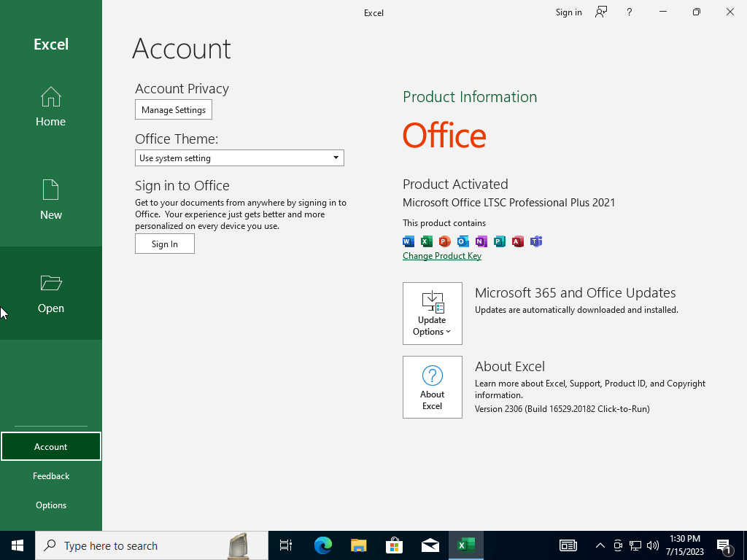Click the Word app icon under This product contains
747x560 pixels.
pyautogui.click(x=409, y=241)
